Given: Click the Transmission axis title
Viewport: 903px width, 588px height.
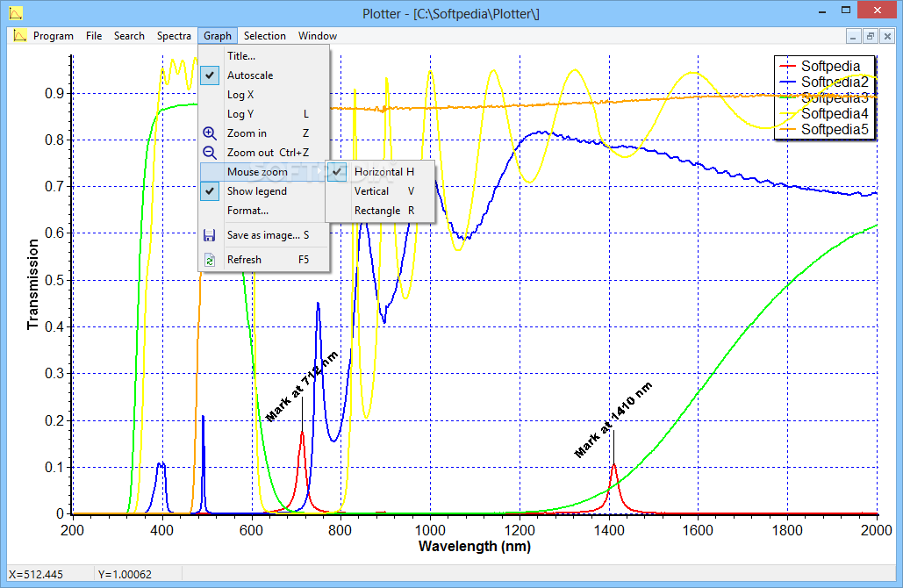Looking at the screenshot, I should [x=32, y=284].
